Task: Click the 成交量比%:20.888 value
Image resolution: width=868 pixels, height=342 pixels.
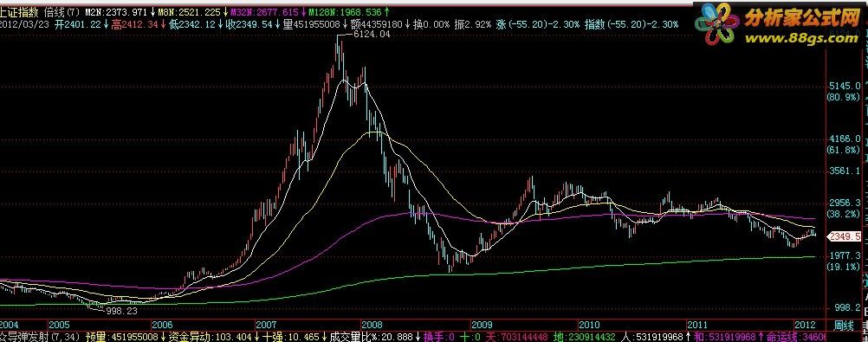Action: click(x=371, y=337)
